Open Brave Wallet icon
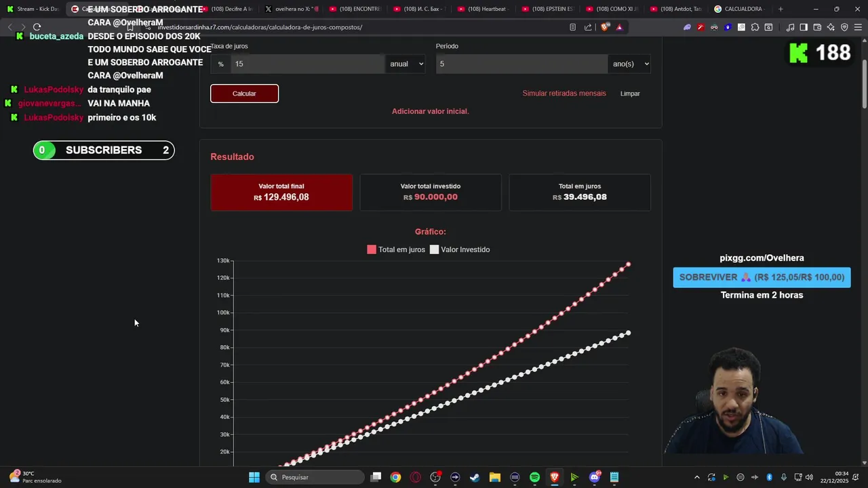Viewport: 868px width, 488px height. click(x=817, y=27)
